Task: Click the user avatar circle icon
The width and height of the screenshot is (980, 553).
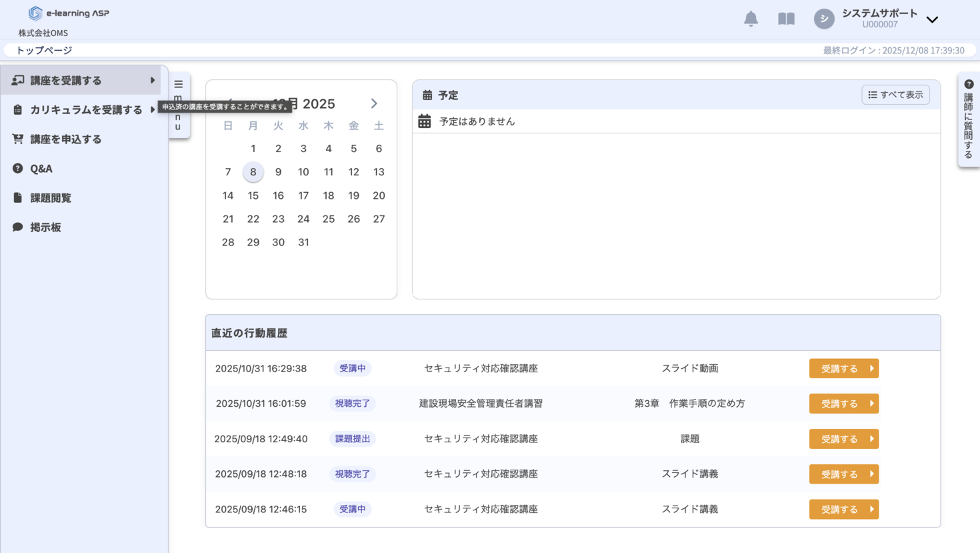Action: [824, 19]
